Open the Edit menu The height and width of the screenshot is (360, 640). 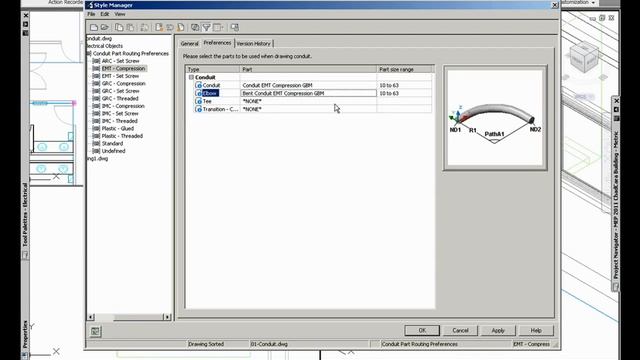(105, 14)
